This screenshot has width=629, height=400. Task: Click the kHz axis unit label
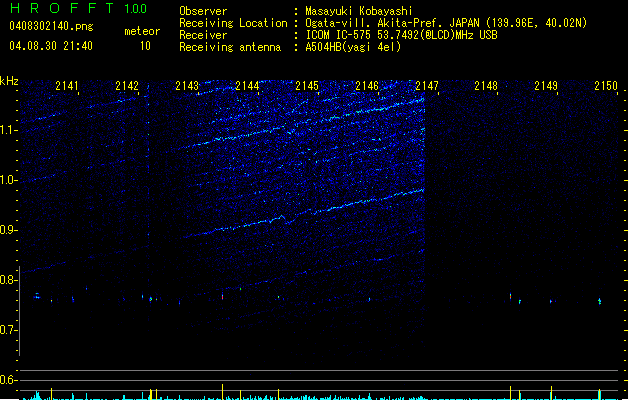tap(9, 81)
